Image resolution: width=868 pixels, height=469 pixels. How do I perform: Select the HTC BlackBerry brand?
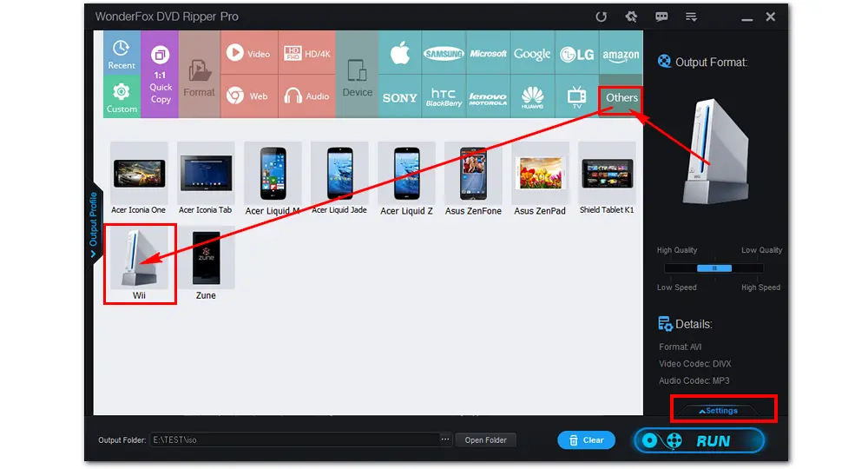[x=444, y=97]
